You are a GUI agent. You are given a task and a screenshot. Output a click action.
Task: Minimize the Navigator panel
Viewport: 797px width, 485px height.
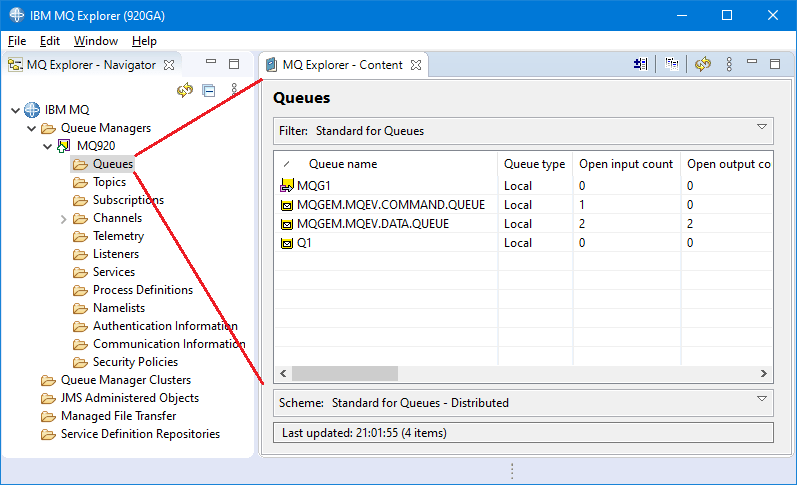coord(211,62)
